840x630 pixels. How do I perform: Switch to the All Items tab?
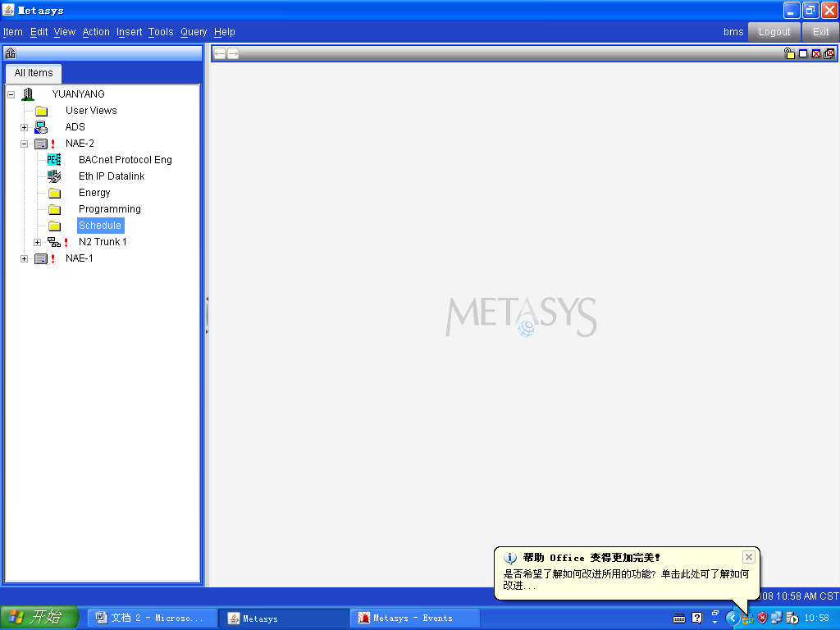(x=34, y=73)
